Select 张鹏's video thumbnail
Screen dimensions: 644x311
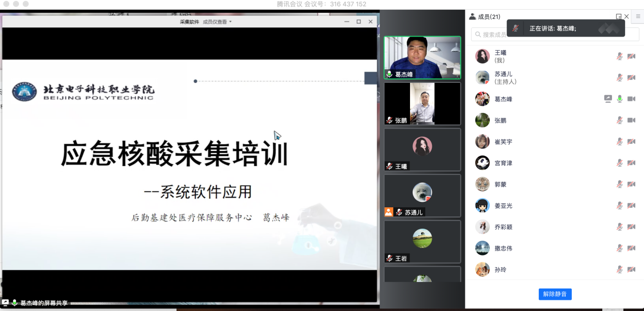(422, 104)
